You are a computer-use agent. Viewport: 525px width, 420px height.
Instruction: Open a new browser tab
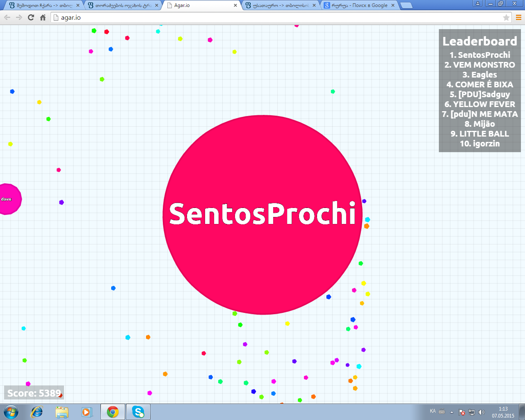coord(406,5)
